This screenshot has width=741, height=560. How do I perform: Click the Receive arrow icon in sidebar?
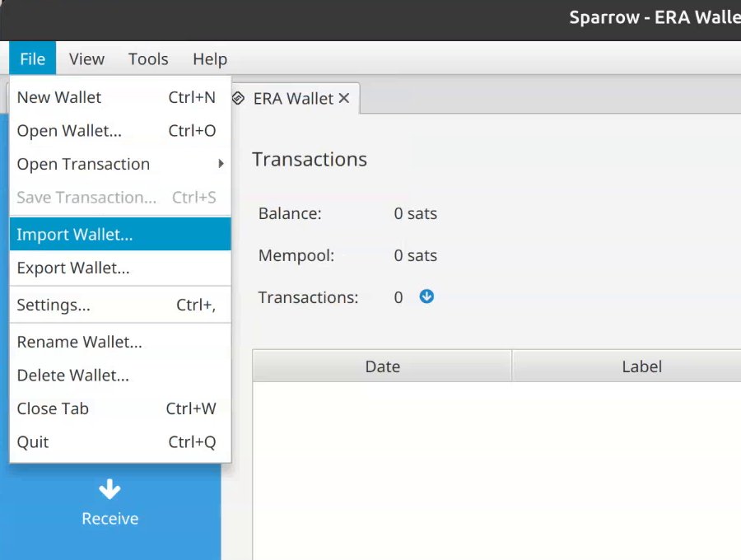(110, 489)
